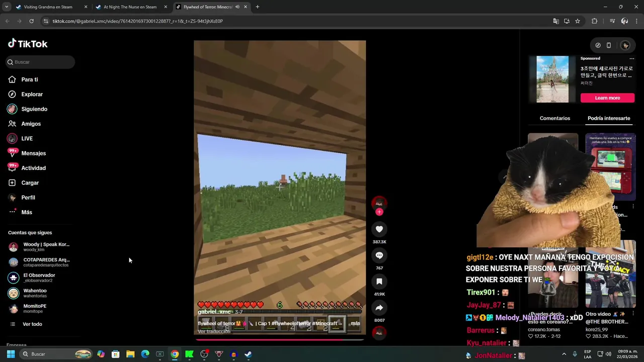Open ESP LAA language switcher
The image size is (644, 362).
coord(588,354)
